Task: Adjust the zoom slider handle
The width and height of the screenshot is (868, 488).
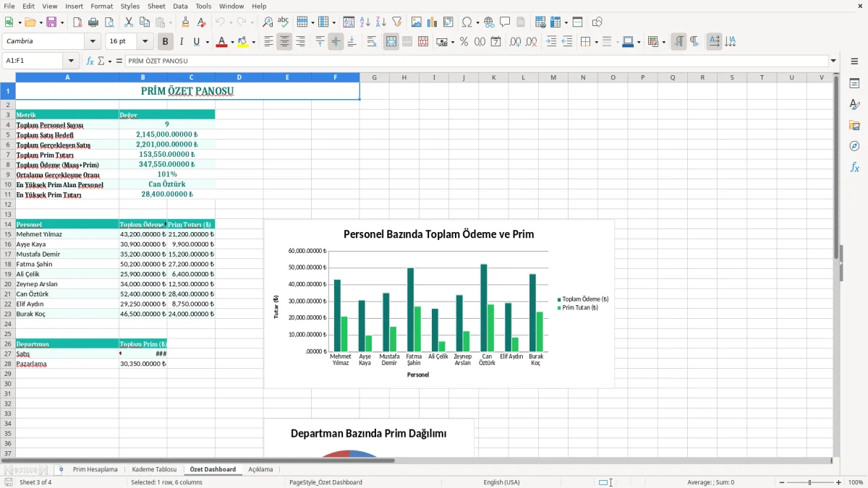Action: [x=809, y=482]
